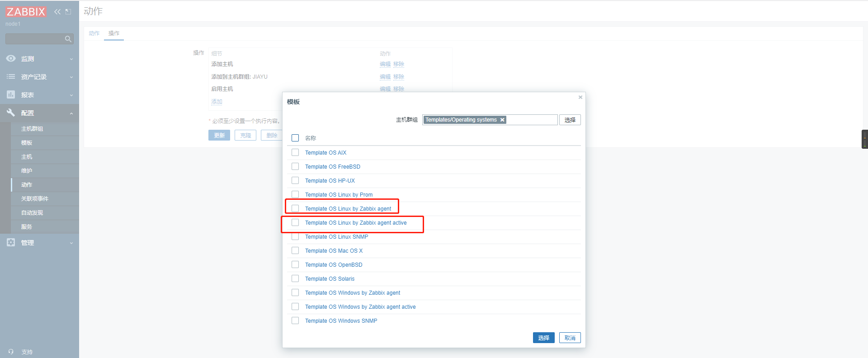Expand the 监测 menu chevron
Viewport: 868px width, 358px height.
(71, 59)
